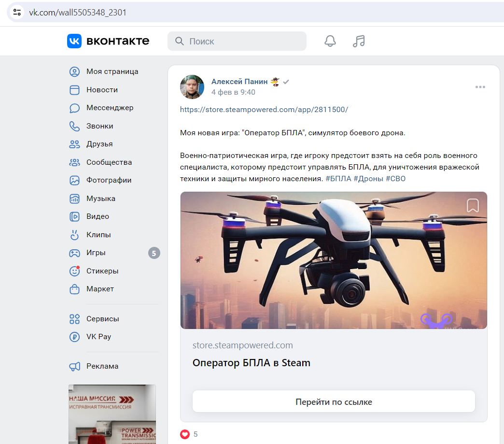Image resolution: width=504 pixels, height=444 pixels.
Task: Open hashtag #БПЛА
Action: point(338,179)
